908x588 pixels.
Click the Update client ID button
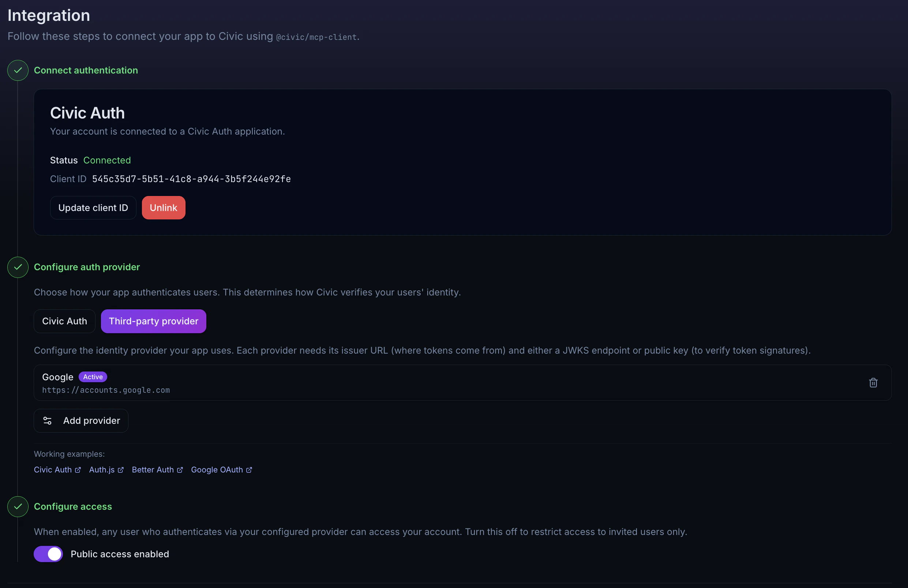pos(93,208)
